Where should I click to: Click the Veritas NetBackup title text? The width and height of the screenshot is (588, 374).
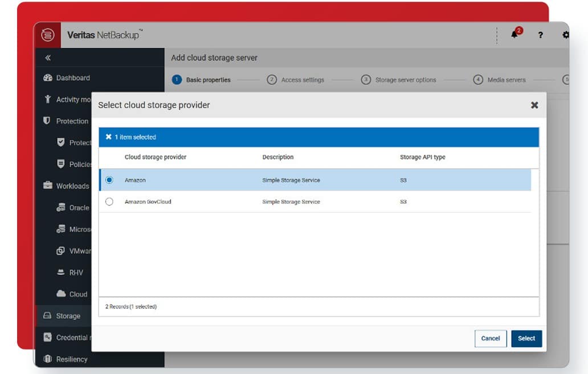coord(105,35)
